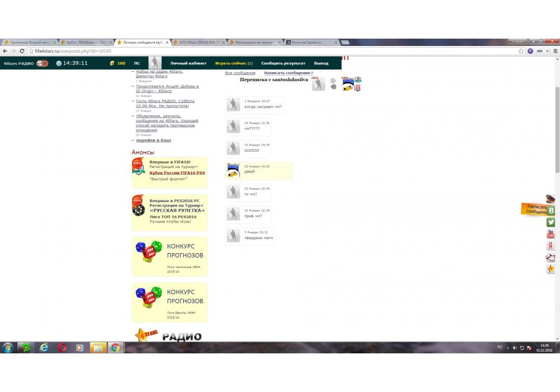This screenshot has width=560, height=392.
Task: Click Сообщить результат in the top bar
Action: 283,63
